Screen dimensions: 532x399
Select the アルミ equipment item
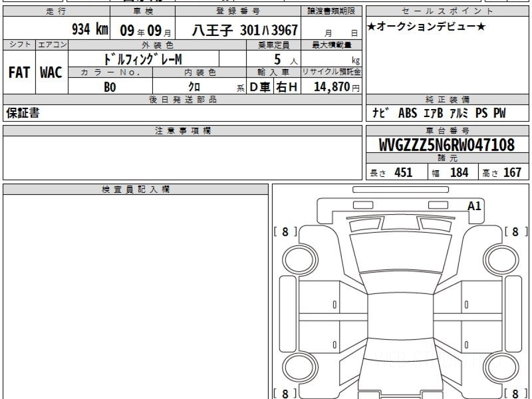[459, 113]
